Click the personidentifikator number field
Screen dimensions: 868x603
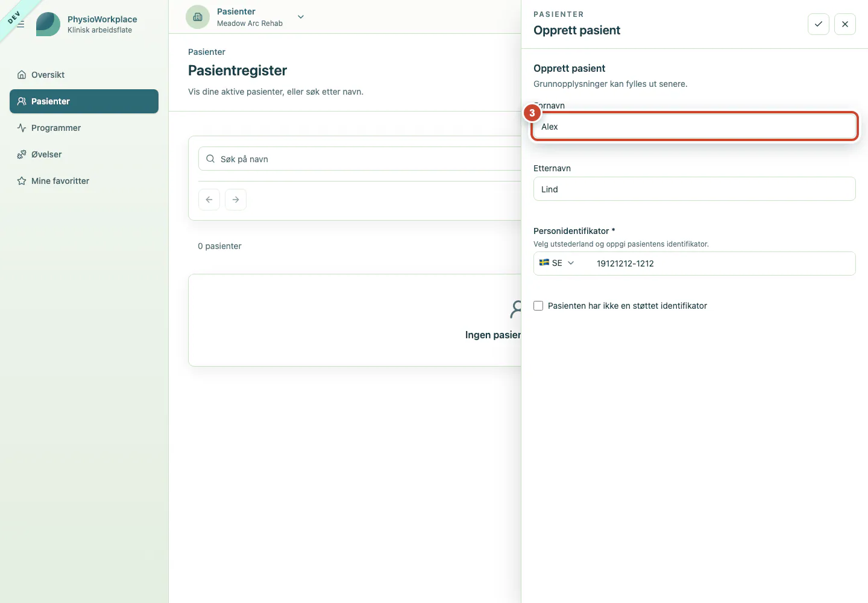pyautogui.click(x=721, y=264)
